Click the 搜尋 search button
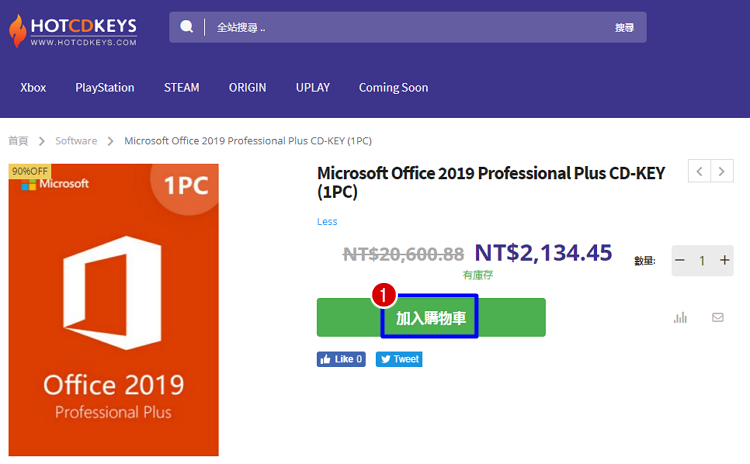Image resolution: width=750 pixels, height=464 pixels. (624, 28)
